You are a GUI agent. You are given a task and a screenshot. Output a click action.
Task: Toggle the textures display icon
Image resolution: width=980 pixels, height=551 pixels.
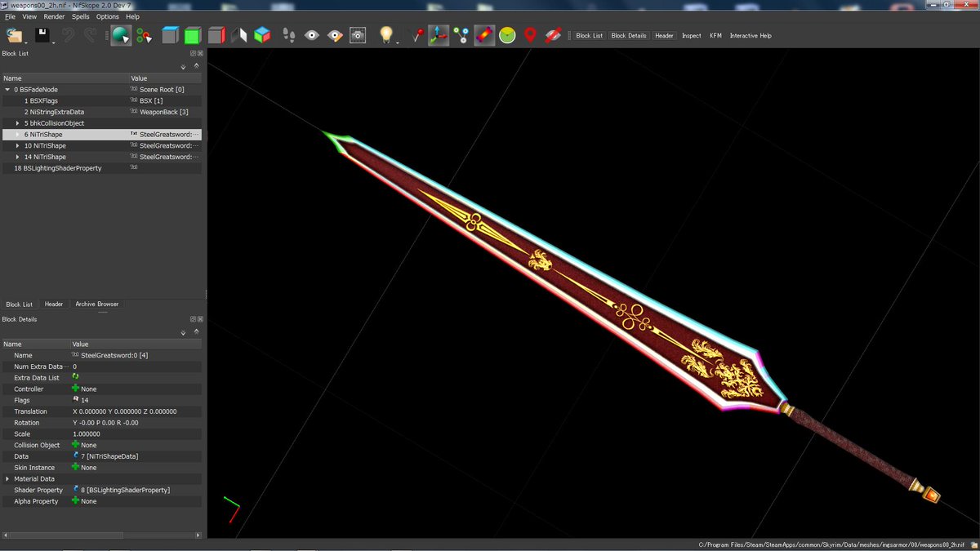pos(484,35)
